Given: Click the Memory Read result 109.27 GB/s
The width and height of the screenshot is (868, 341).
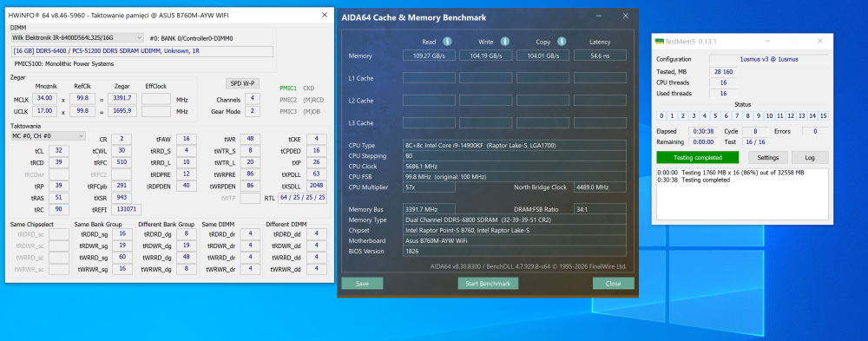Looking at the screenshot, I should (429, 56).
